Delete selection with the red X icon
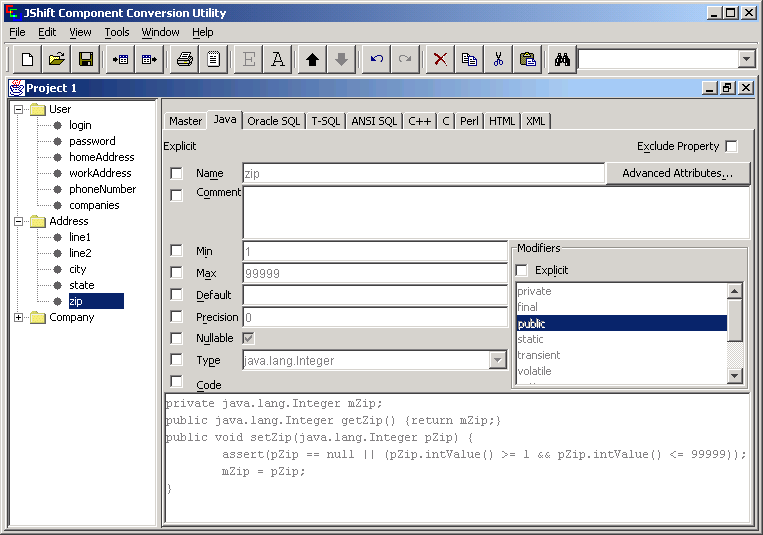Screen dimensions: 763x535 [x=440, y=59]
